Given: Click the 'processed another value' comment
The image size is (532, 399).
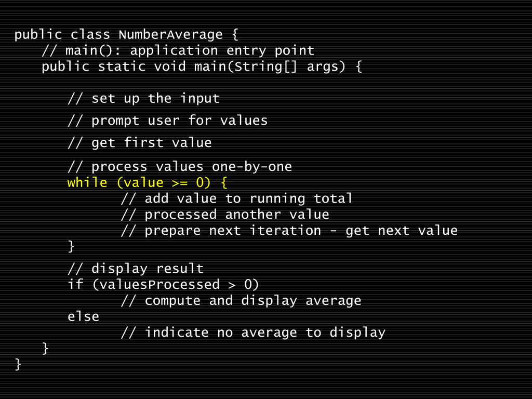Looking at the screenshot, I should coord(225,215).
